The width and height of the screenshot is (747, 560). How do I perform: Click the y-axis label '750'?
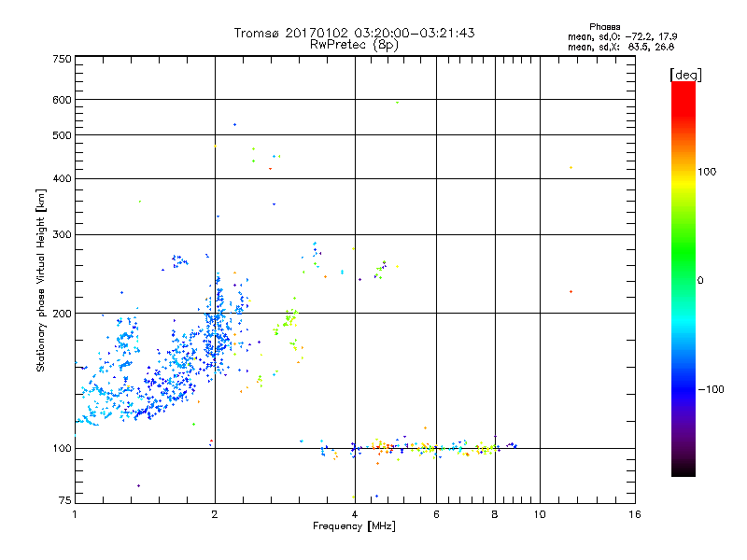pos(62,59)
